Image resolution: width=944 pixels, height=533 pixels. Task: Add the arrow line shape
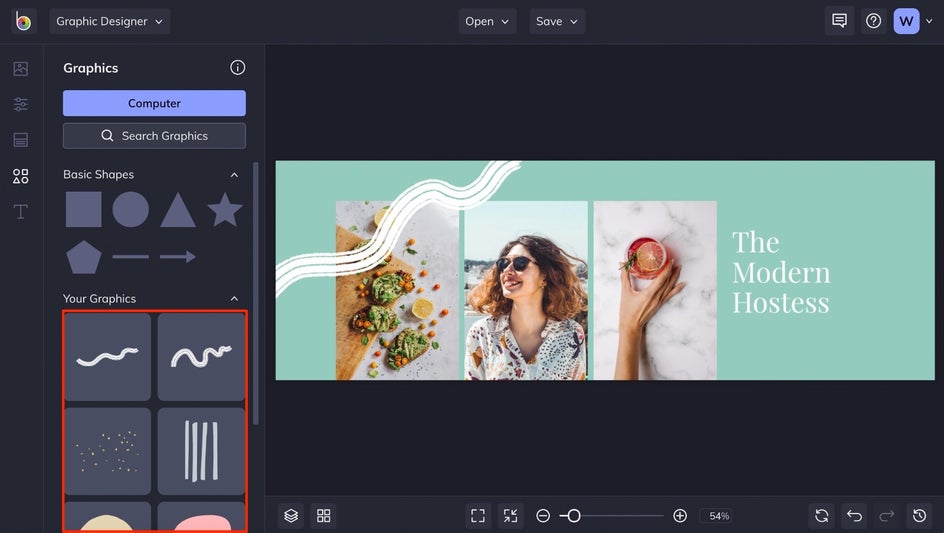178,257
